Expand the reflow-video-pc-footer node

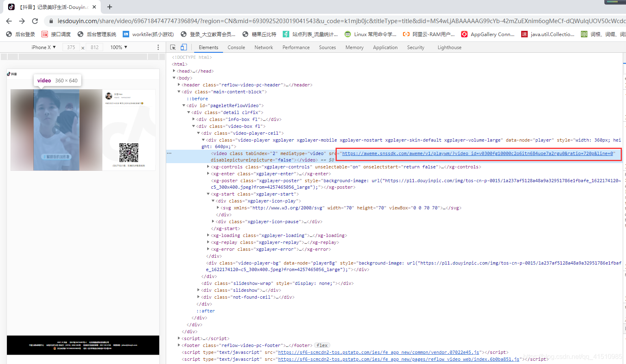(179, 345)
